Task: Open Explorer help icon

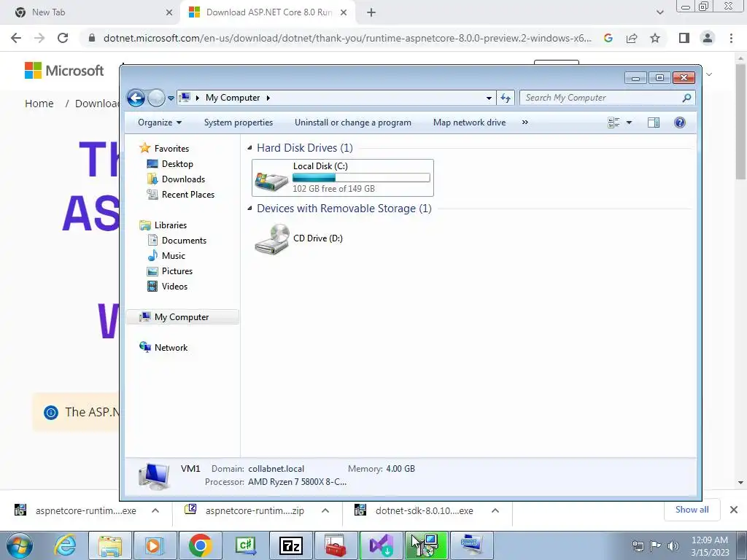Action: click(x=680, y=122)
